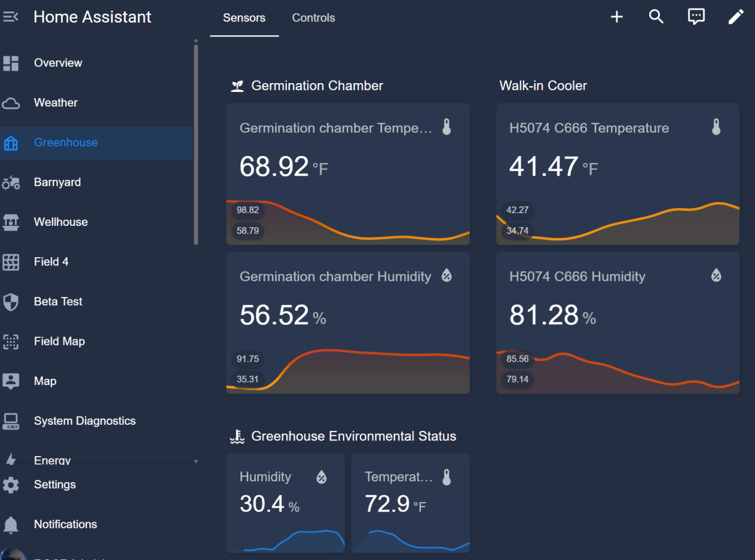Screen dimensions: 755x560
Task: Open the Weather sidebar item
Action: 56,103
